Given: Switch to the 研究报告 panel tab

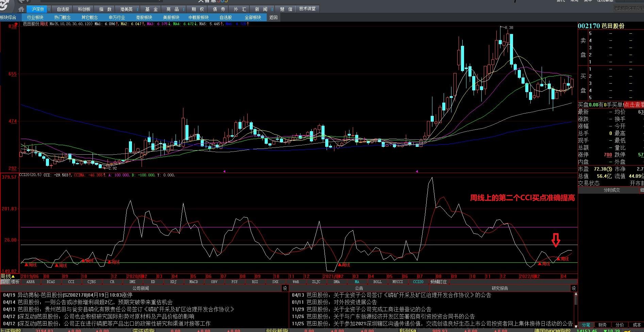Looking at the screenshot, I should point(500,288).
